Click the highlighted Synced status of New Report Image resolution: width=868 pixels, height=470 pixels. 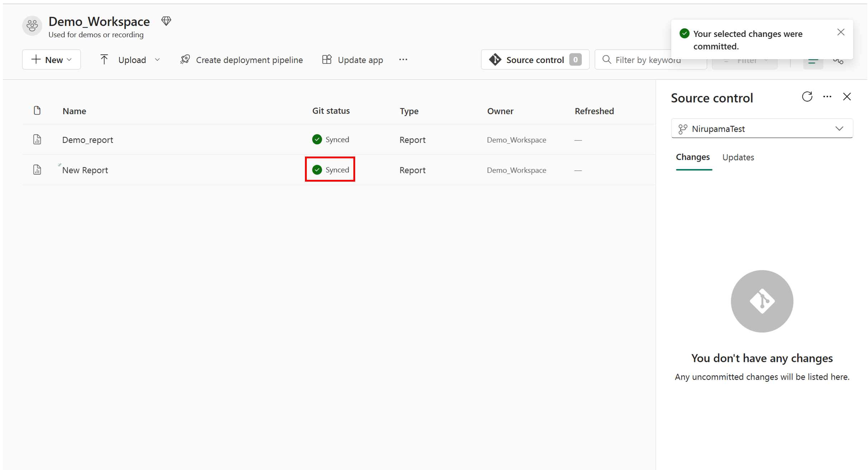[x=330, y=169]
